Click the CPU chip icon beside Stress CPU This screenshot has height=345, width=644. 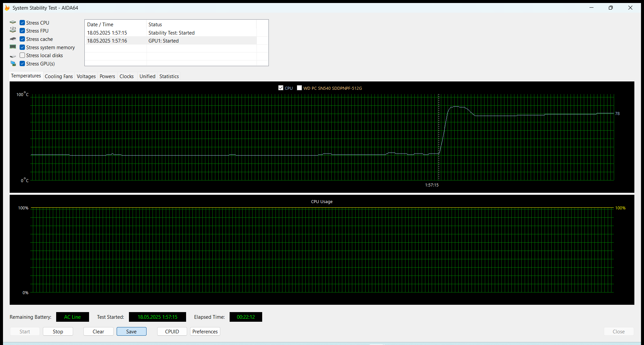tap(13, 23)
